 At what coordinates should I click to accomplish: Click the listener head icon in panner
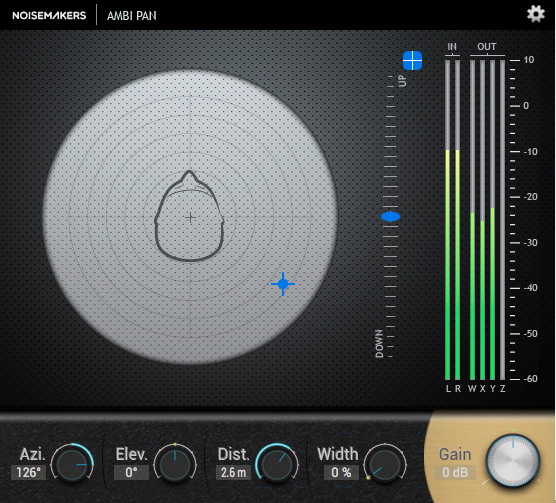pos(190,216)
